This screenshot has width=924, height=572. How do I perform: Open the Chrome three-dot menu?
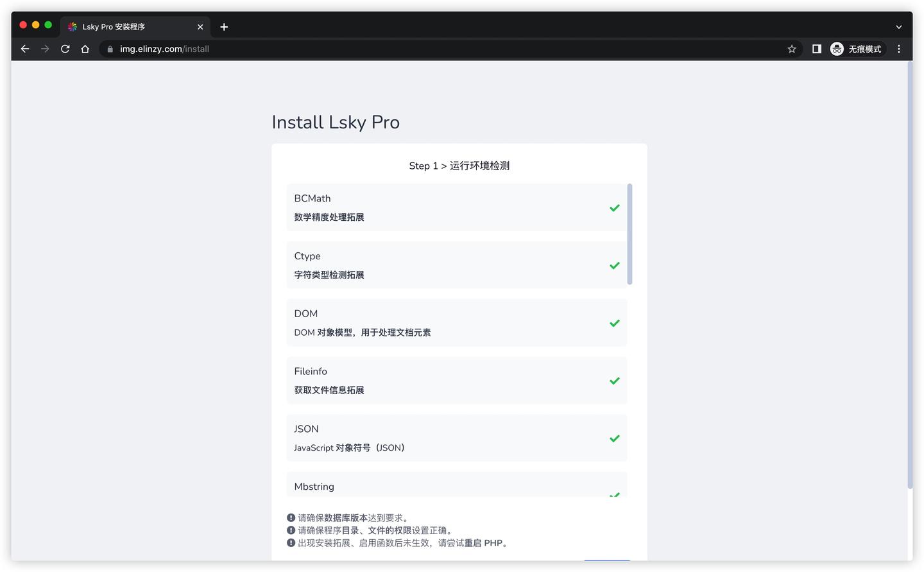coord(899,48)
